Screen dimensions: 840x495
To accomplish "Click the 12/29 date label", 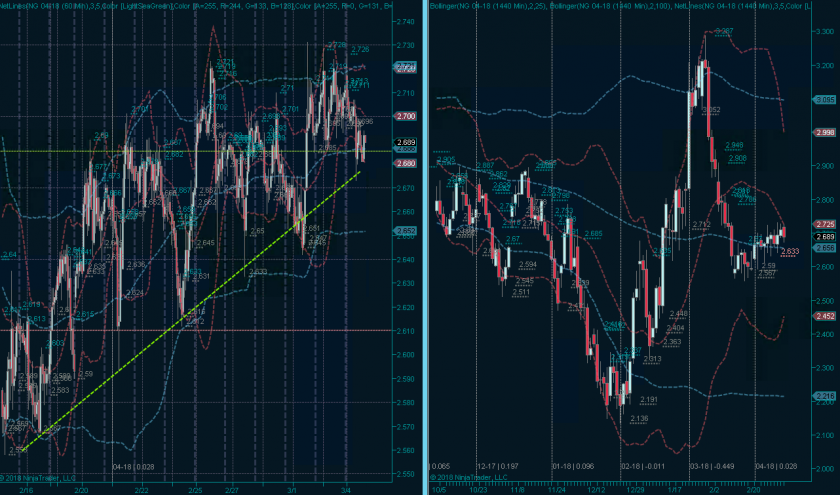I will [x=636, y=490].
